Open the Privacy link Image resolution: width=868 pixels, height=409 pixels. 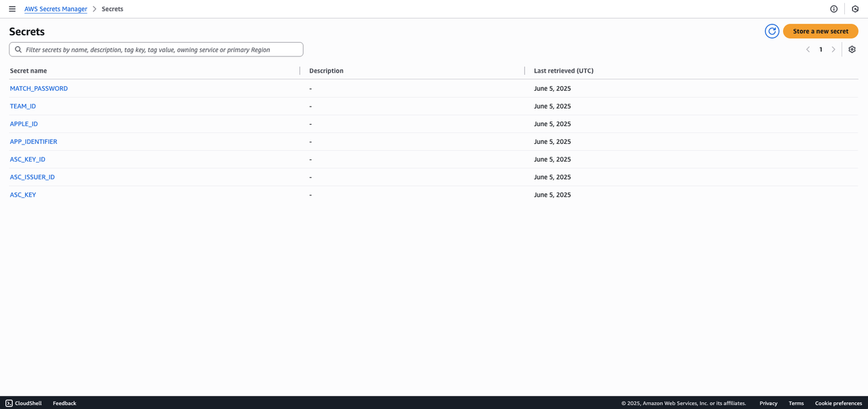pyautogui.click(x=768, y=403)
